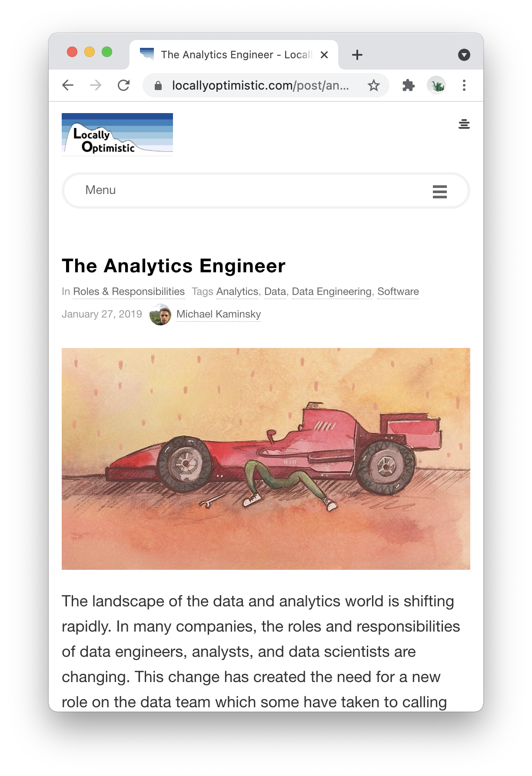Click the site padlock icon
The image size is (532, 776).
click(158, 86)
